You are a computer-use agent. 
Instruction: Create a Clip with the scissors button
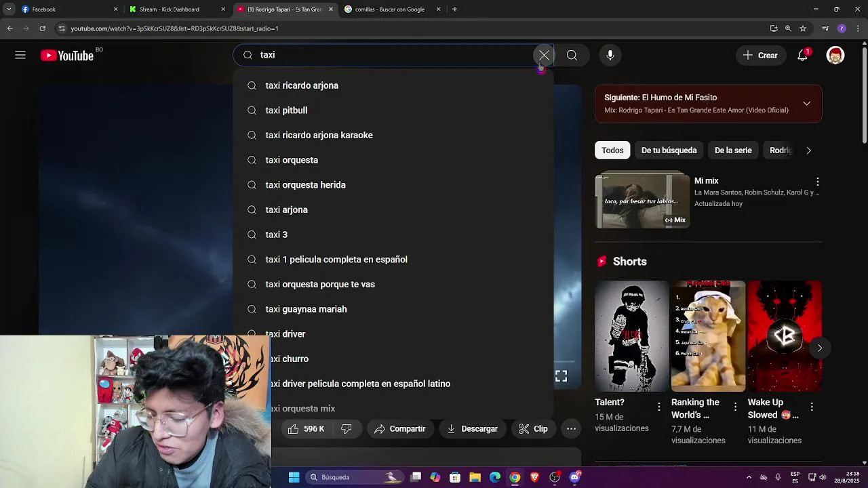(x=533, y=429)
